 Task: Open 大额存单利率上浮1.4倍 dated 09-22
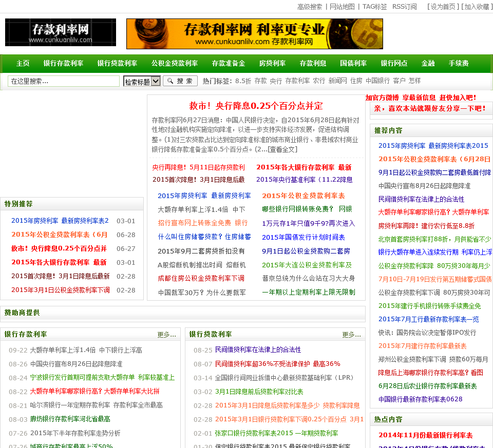point(86,350)
